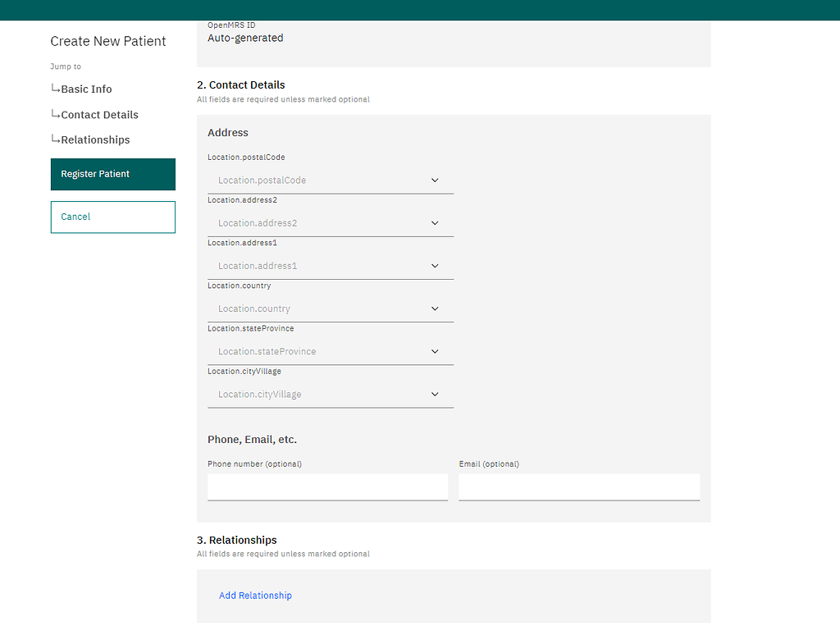
Task: Click the chevron on Location.address2 field
Action: [x=434, y=222]
